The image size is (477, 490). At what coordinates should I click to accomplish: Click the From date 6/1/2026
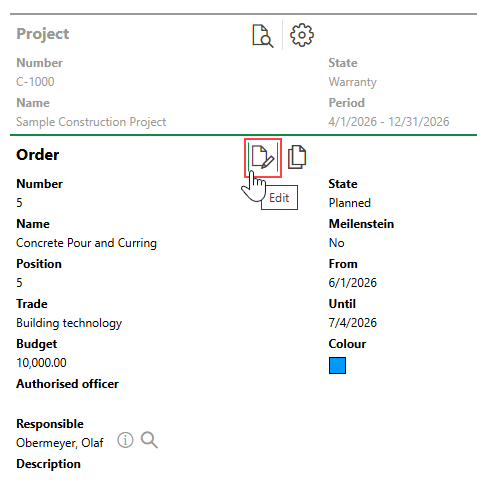click(x=353, y=283)
